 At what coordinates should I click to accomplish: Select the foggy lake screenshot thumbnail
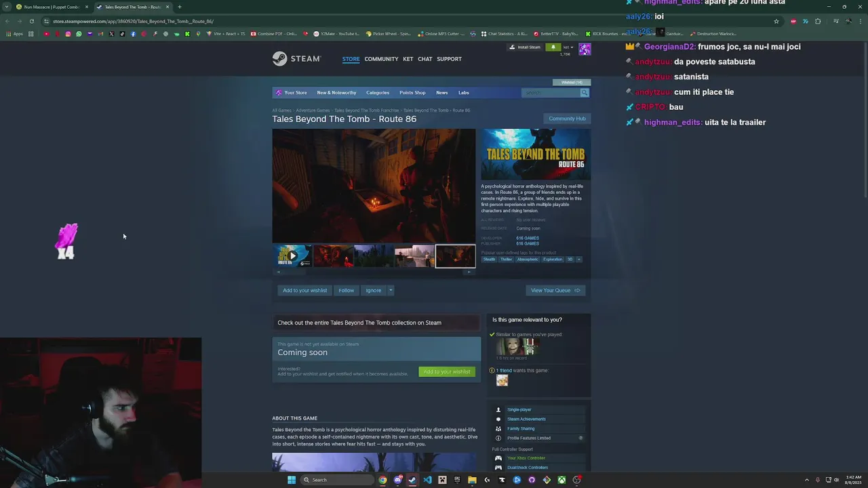(x=414, y=256)
